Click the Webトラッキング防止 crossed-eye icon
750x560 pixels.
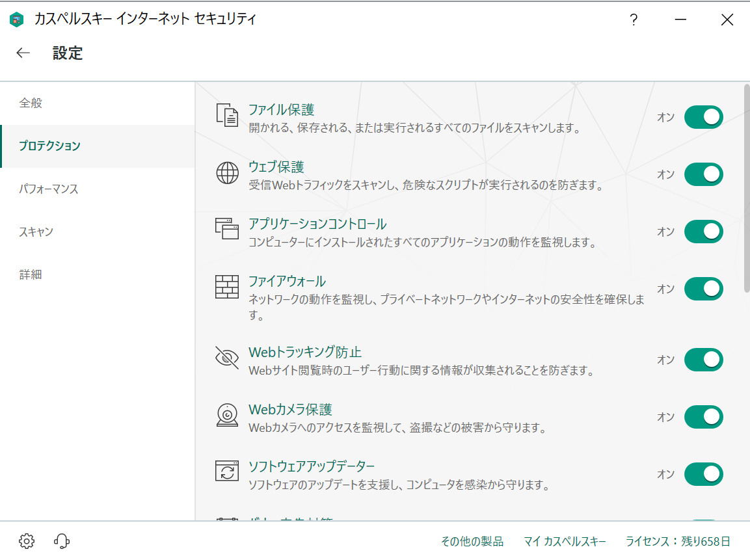click(227, 357)
